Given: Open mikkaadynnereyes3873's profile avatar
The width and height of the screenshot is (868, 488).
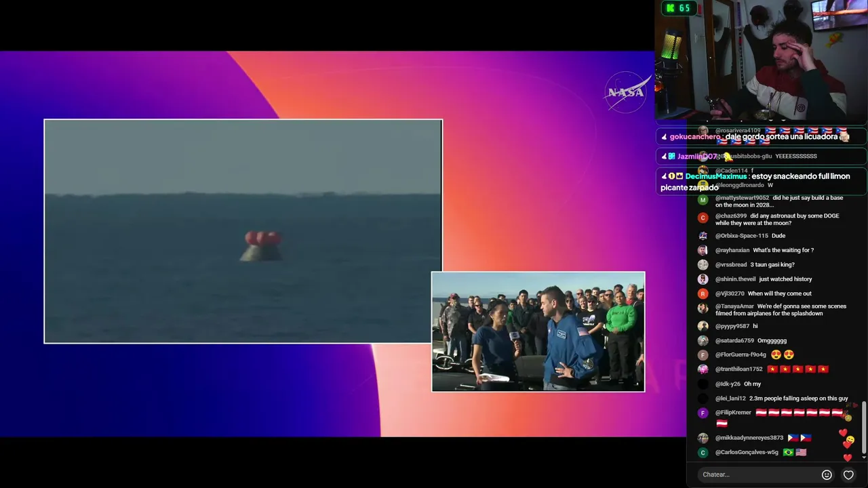Looking at the screenshot, I should [703, 438].
